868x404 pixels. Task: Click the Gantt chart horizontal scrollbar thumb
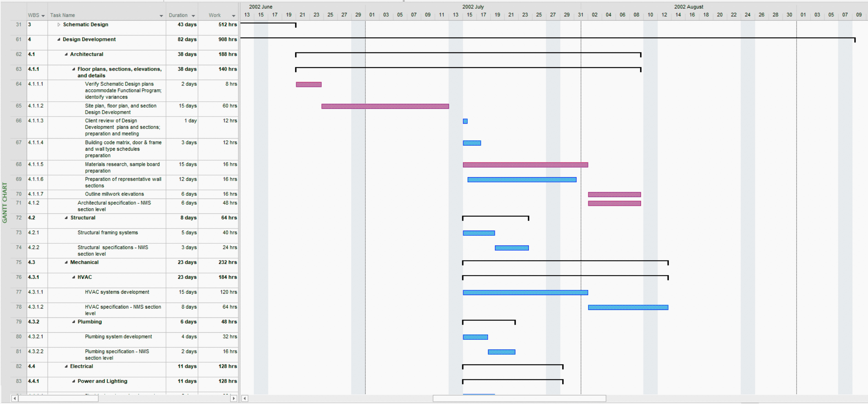click(x=519, y=398)
